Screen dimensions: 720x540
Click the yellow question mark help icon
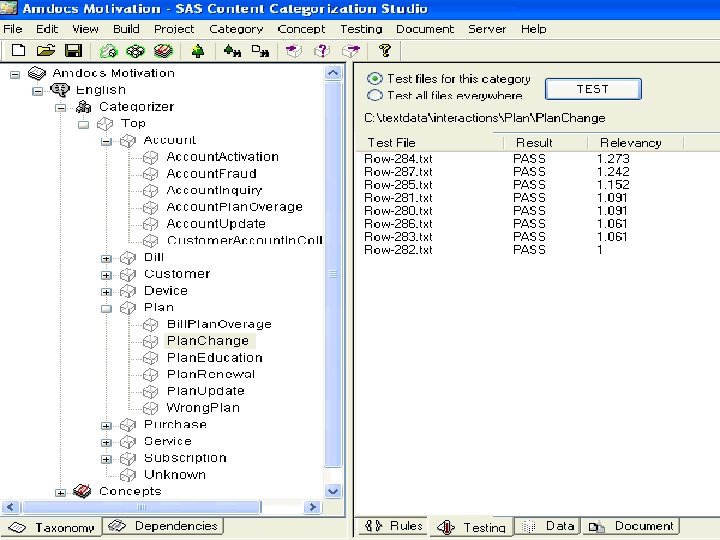pos(385,50)
